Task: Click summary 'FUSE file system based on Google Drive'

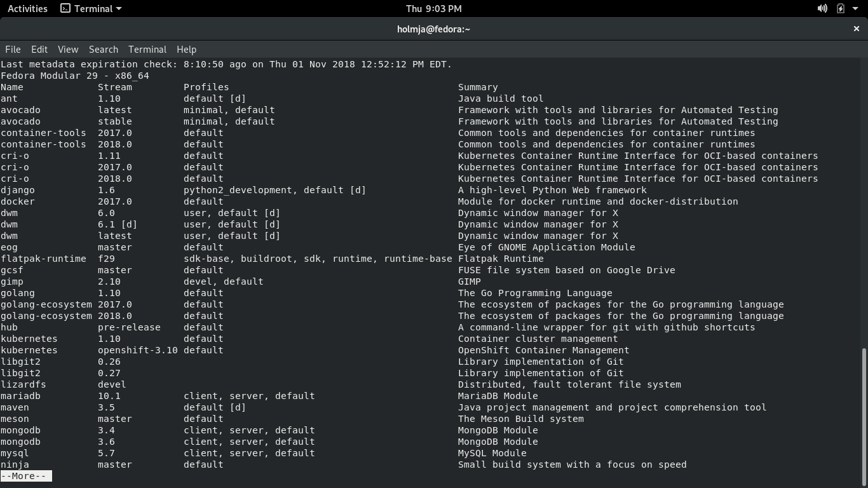Action: coord(567,270)
